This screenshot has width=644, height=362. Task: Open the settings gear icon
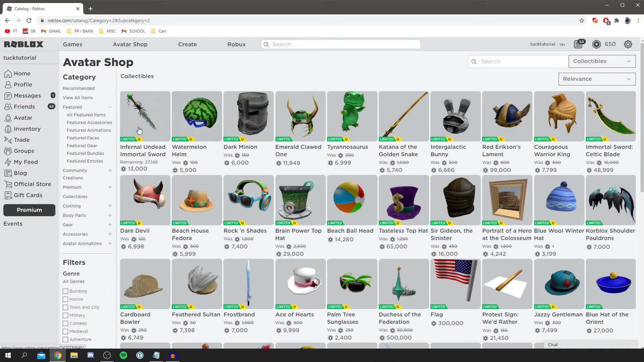coord(628,44)
